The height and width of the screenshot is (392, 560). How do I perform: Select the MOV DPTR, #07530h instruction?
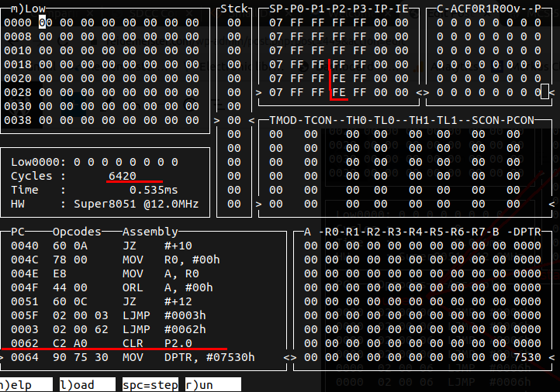click(188, 357)
